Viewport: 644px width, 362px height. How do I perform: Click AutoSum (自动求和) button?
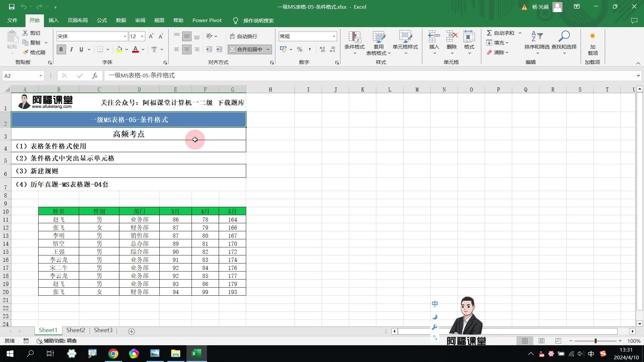500,33
